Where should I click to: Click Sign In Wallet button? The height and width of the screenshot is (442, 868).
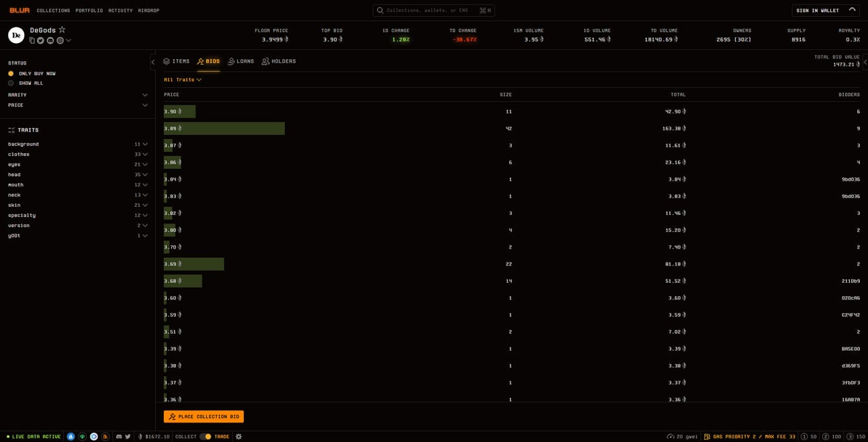pyautogui.click(x=826, y=10)
